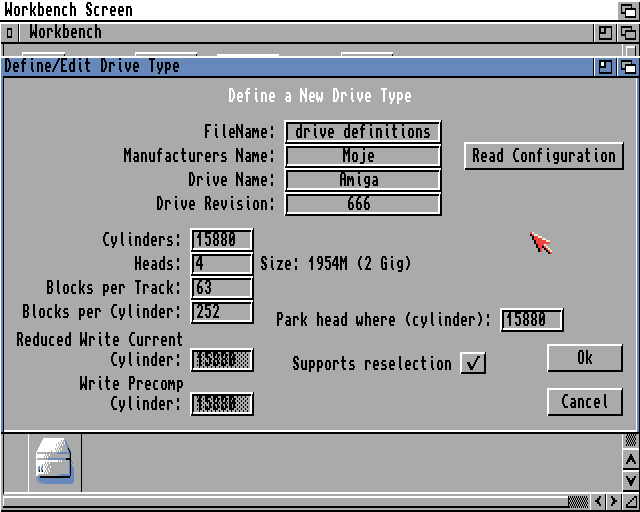Click the Workbench window resize gadget
Image resolution: width=640 pixels, height=512 pixels.
pyautogui.click(x=630, y=501)
